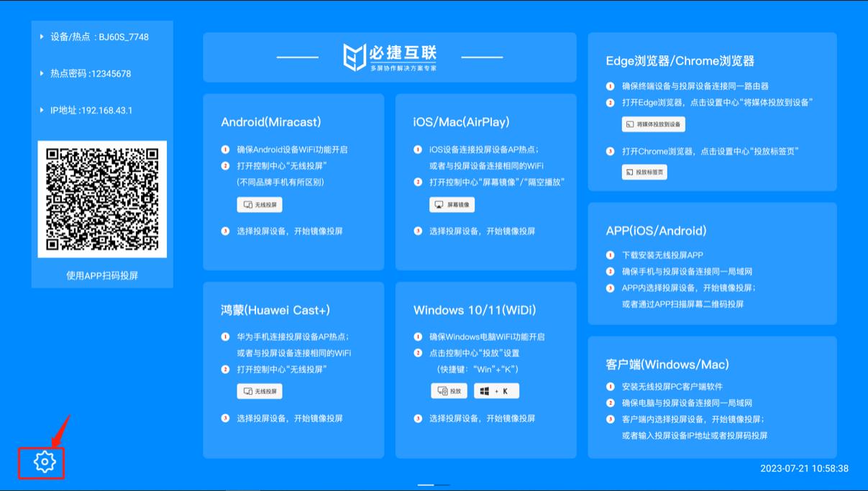Click the 投放标签页 button

[x=644, y=173]
